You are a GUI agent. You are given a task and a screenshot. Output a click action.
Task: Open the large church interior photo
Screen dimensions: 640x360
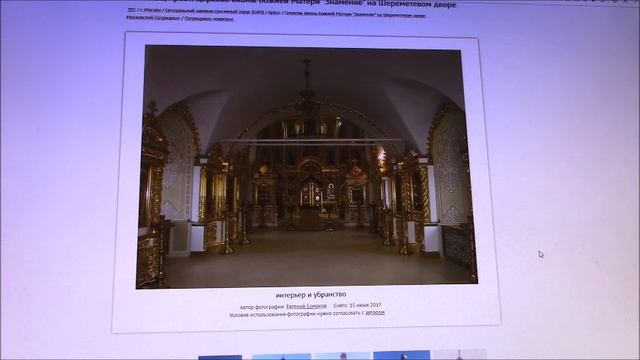pyautogui.click(x=306, y=167)
